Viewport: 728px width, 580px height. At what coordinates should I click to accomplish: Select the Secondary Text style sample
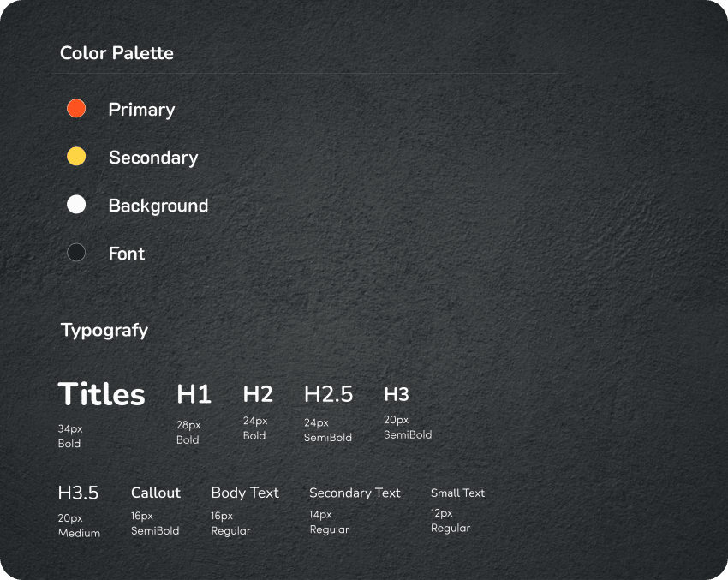355,493
